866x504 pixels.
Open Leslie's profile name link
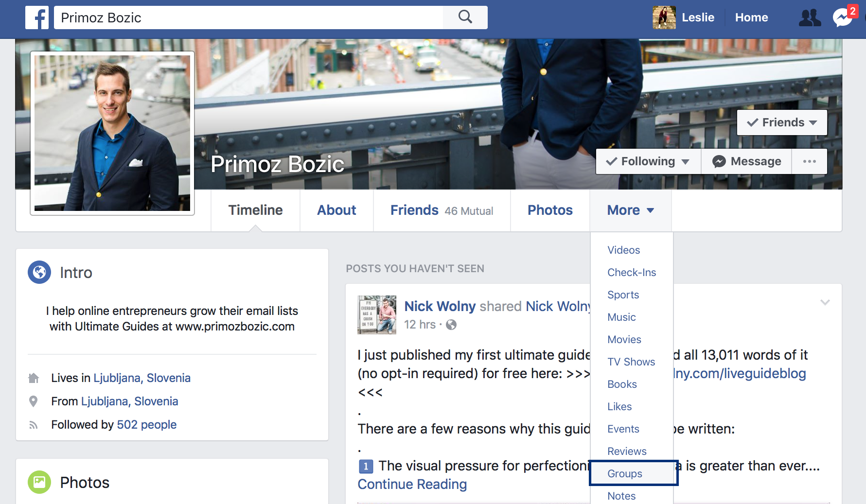[x=698, y=17]
